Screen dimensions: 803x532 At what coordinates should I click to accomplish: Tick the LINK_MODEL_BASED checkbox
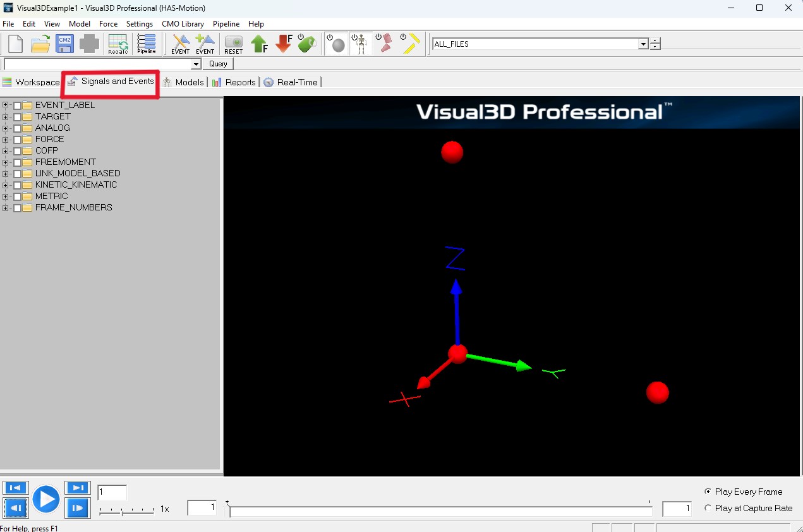[x=18, y=174]
